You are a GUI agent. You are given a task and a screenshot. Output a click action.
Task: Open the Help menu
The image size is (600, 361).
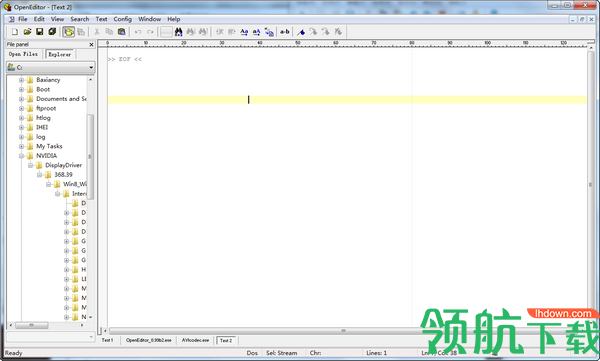[x=174, y=19]
